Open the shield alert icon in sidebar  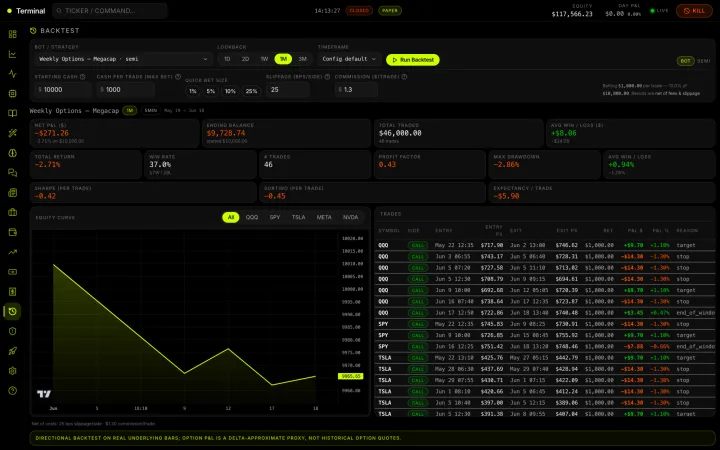click(x=12, y=331)
